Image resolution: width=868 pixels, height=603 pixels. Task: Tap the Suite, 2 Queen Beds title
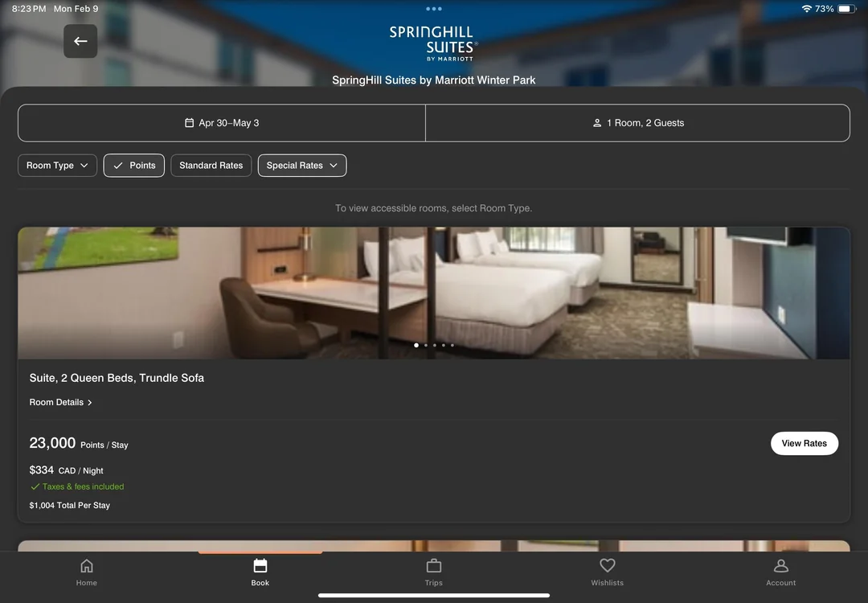pyautogui.click(x=117, y=378)
